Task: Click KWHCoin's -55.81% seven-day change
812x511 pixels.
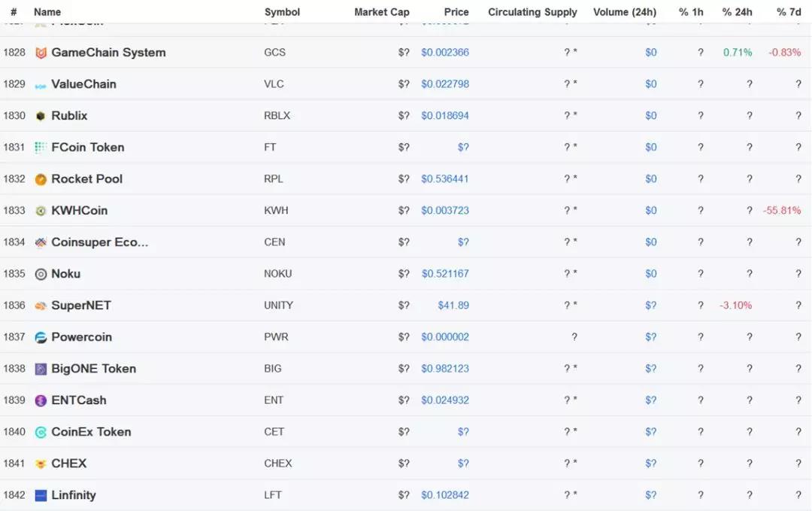Action: pyautogui.click(x=782, y=211)
